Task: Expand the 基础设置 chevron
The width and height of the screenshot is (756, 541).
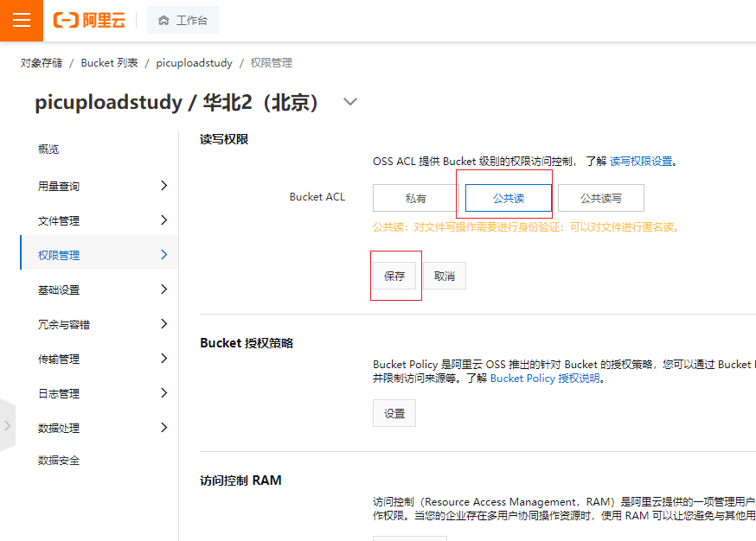Action: (x=164, y=289)
